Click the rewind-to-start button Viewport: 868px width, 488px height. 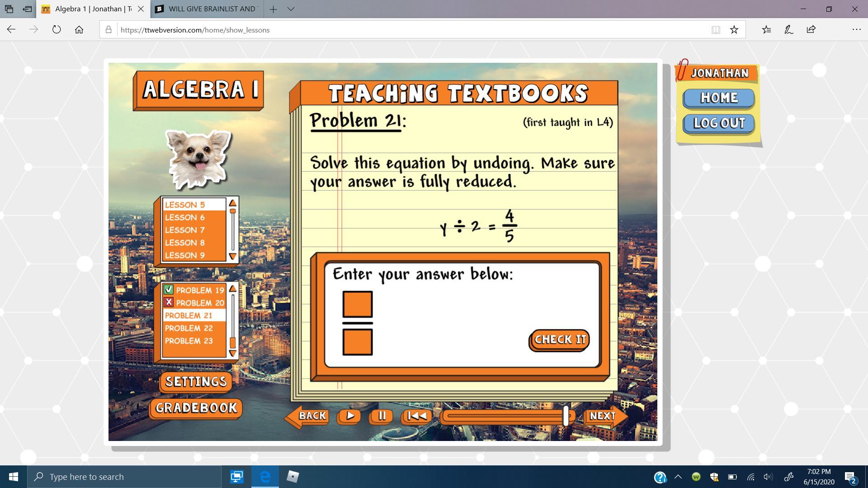pyautogui.click(x=416, y=416)
